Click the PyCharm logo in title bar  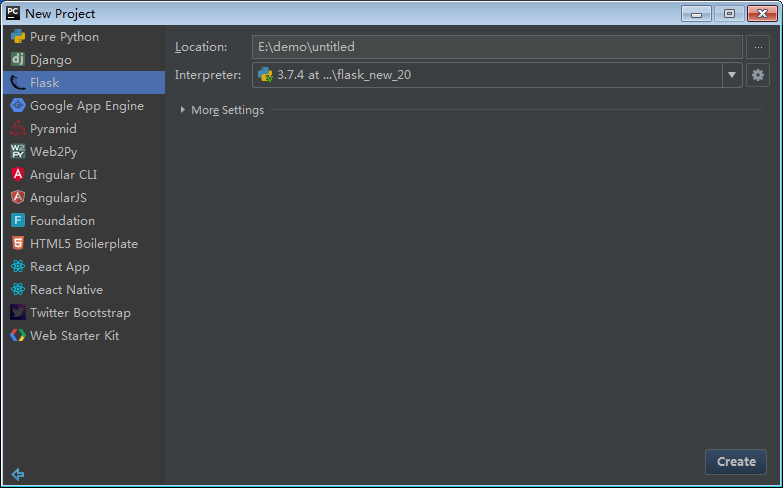[x=13, y=13]
